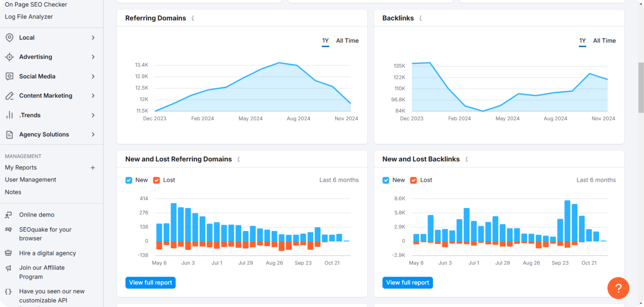Click the Local pin icon in the sidebar
644x307 pixels.
coord(10,37)
